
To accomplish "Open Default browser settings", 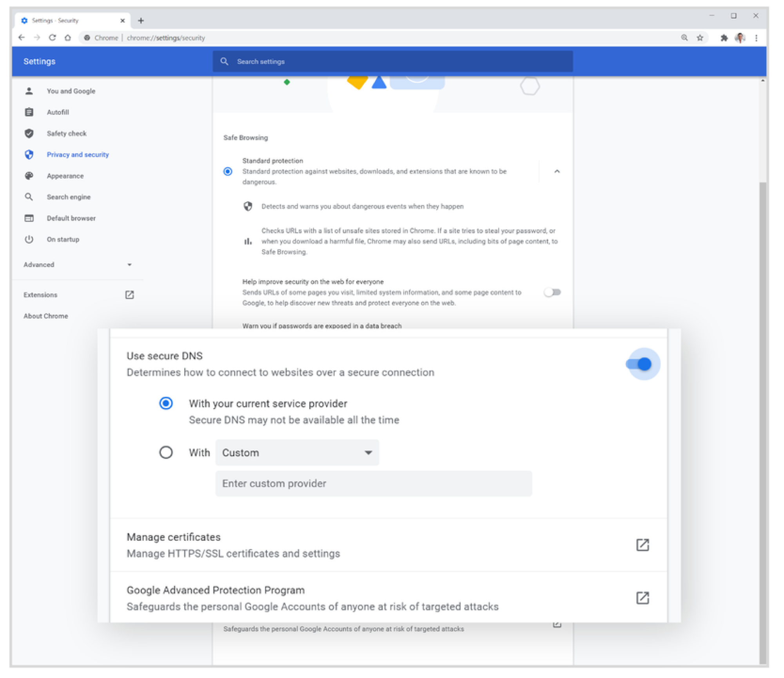I will pos(71,218).
